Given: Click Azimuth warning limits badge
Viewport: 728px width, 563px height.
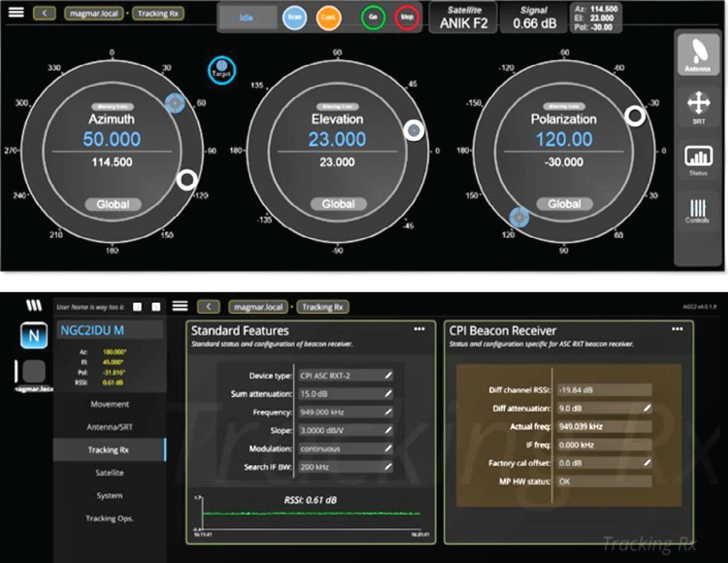Looking at the screenshot, I should pos(112,107).
